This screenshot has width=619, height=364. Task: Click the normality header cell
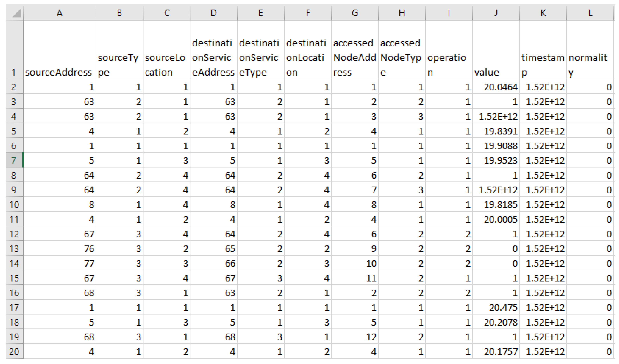[590, 50]
